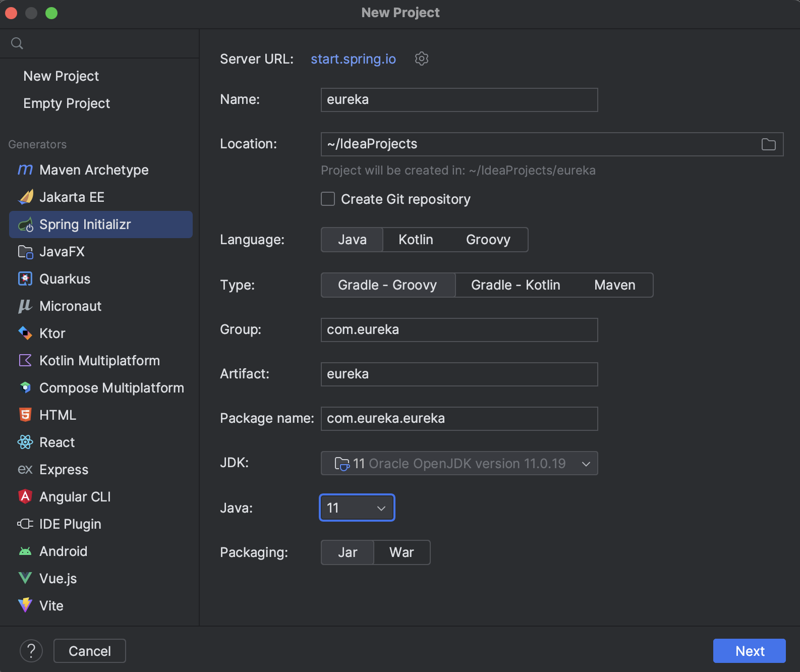Viewport: 800px width, 672px height.
Task: Select HTML generator
Action: pos(101,415)
